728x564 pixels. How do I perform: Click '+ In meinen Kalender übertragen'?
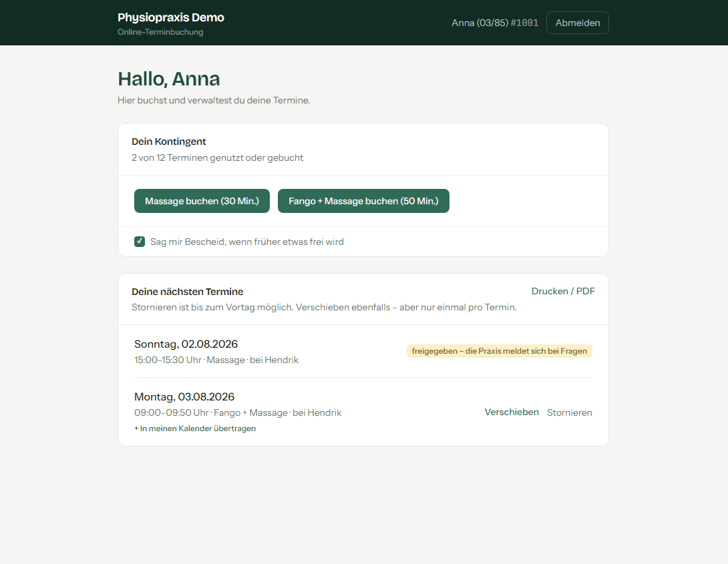pyautogui.click(x=195, y=429)
